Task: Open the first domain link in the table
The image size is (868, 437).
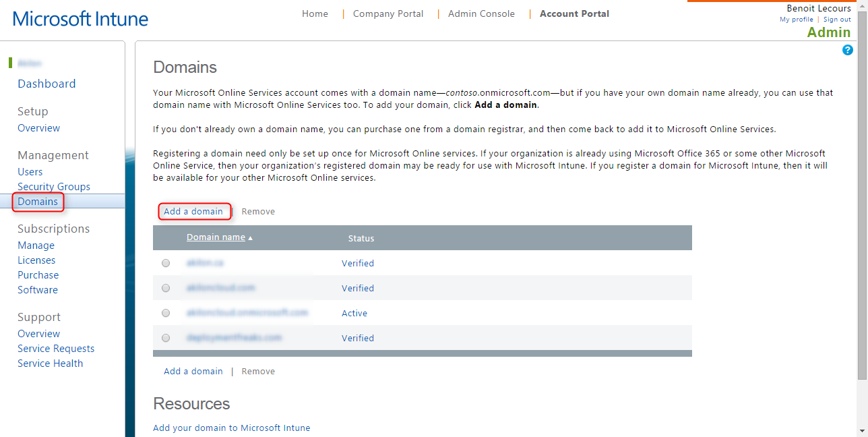Action: pyautogui.click(x=205, y=263)
